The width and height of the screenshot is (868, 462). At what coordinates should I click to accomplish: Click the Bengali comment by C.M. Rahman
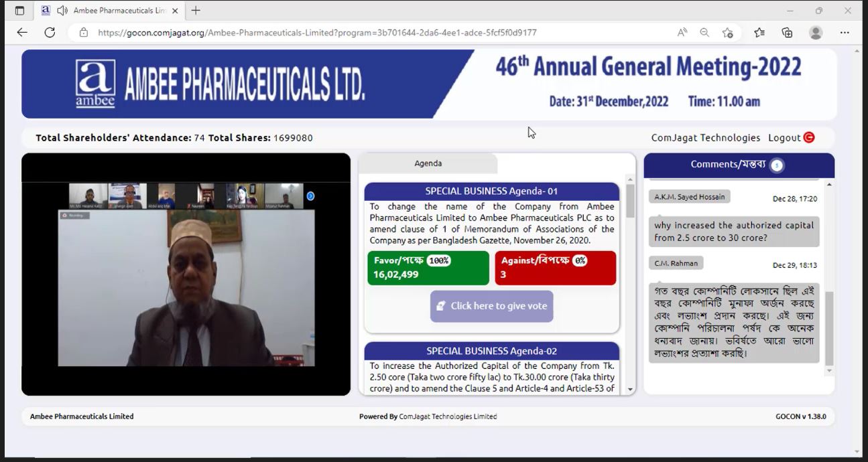[734, 323]
